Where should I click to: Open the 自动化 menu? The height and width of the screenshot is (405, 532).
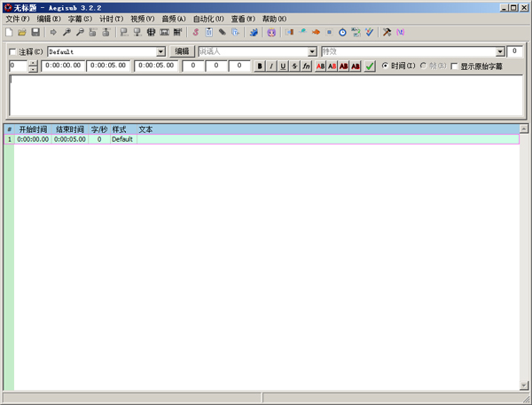click(x=208, y=19)
